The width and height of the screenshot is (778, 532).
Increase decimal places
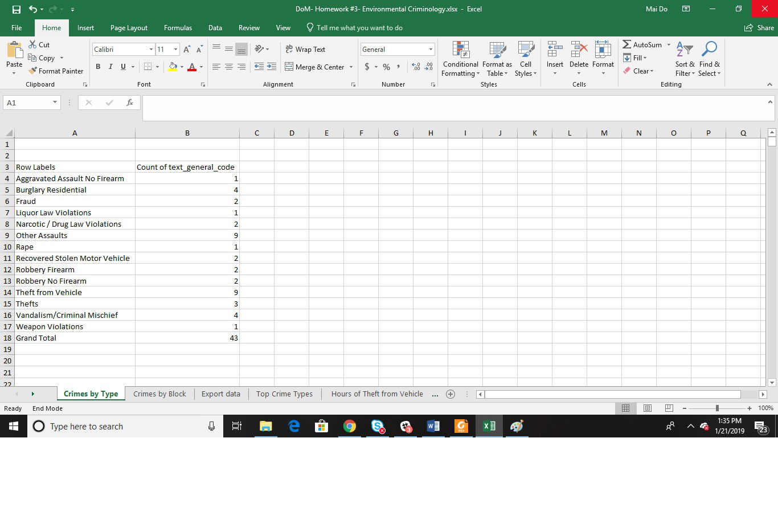(x=416, y=67)
